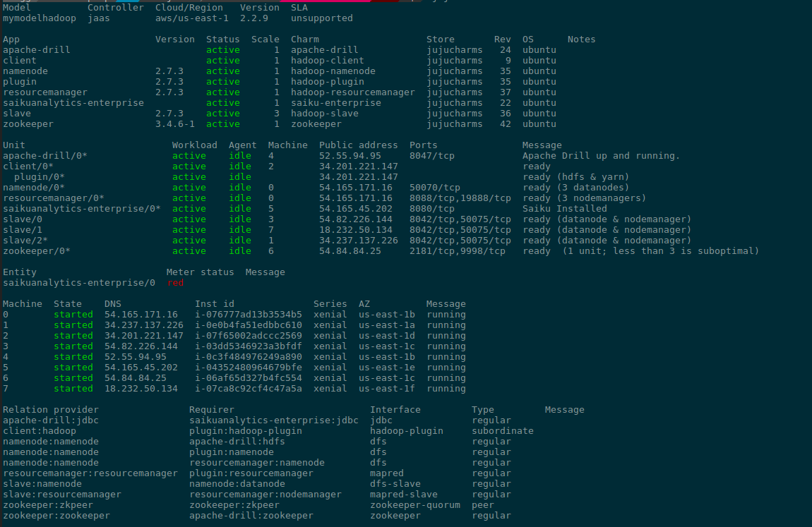The width and height of the screenshot is (812, 527).
Task: Click the SLA value 'unsupported'
Action: tap(321, 18)
